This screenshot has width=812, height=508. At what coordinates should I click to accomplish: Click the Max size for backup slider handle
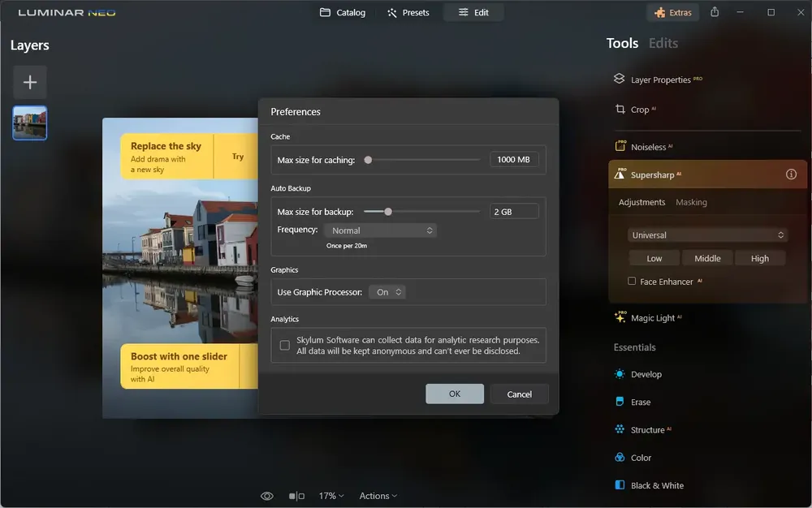point(388,212)
